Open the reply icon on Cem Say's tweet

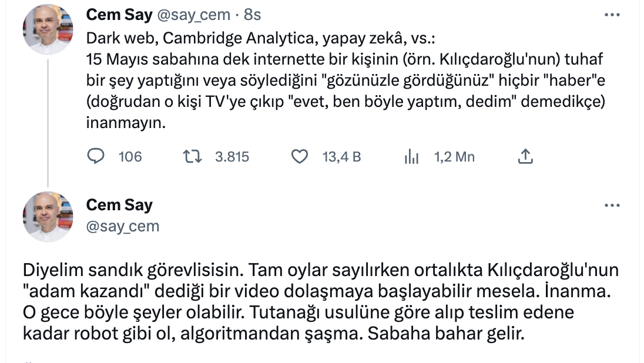pyautogui.click(x=95, y=157)
